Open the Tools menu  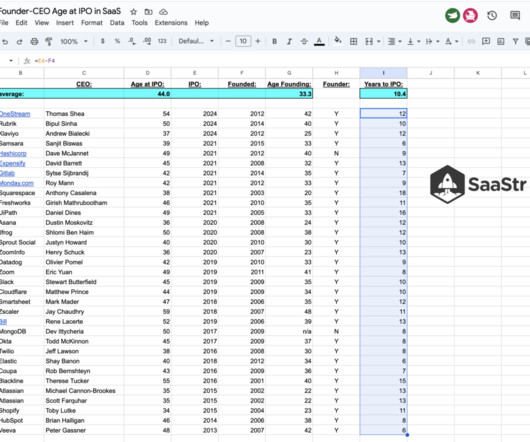coord(139,23)
